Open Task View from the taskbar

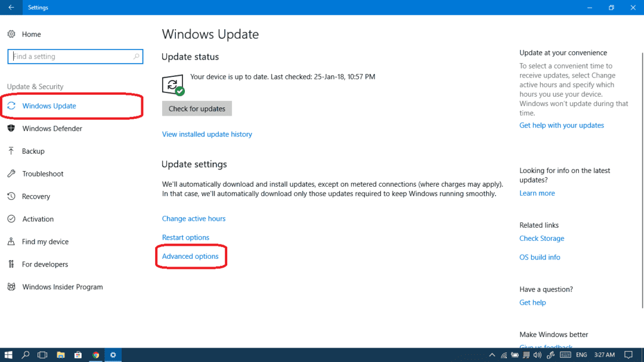[42, 355]
